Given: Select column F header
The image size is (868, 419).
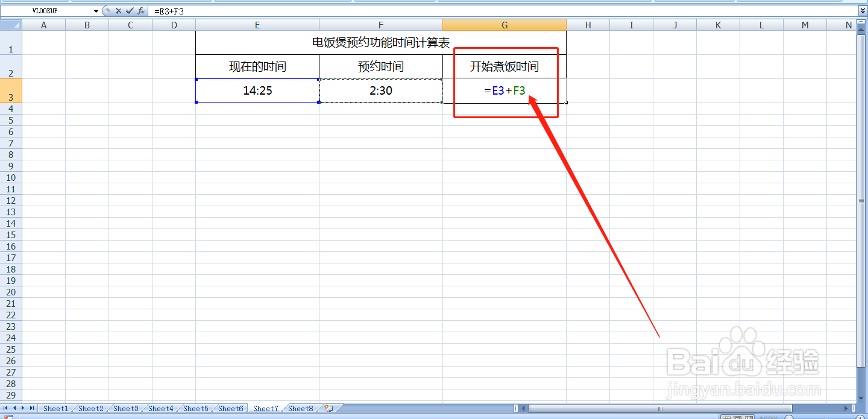Looking at the screenshot, I should tap(381, 25).
